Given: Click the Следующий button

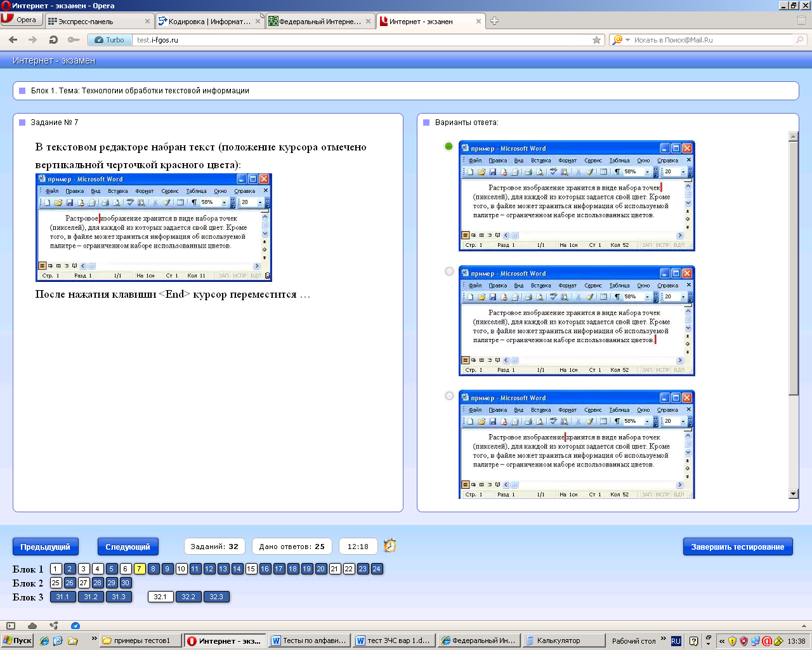Looking at the screenshot, I should pyautogui.click(x=128, y=547).
